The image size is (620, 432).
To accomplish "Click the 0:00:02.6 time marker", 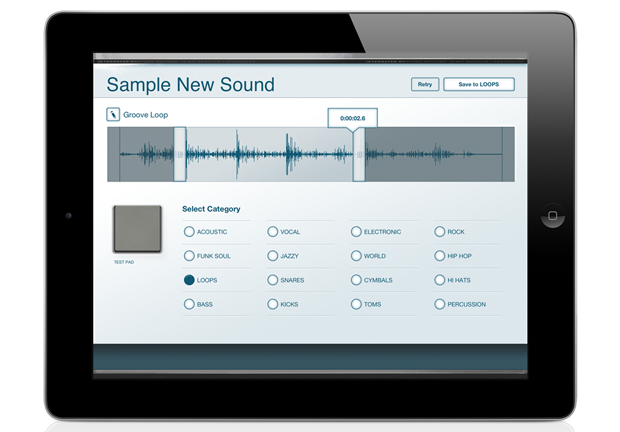I will coord(352,118).
